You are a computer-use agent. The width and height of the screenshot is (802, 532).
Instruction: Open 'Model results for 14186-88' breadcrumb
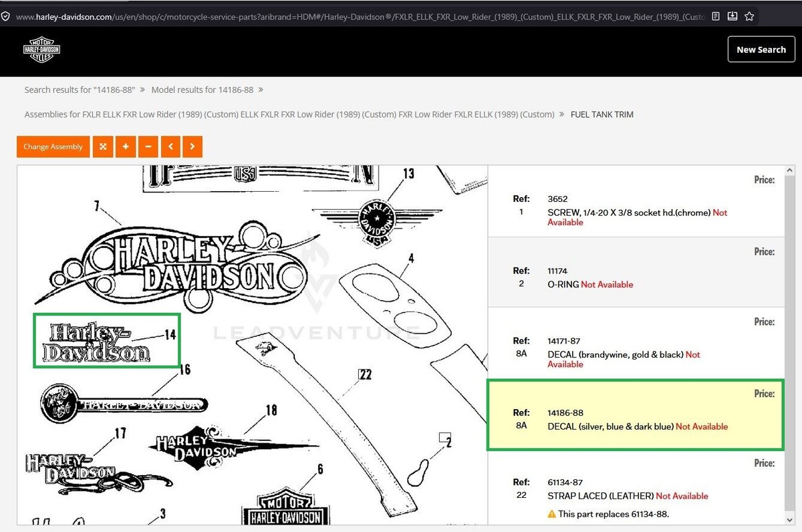coord(203,90)
